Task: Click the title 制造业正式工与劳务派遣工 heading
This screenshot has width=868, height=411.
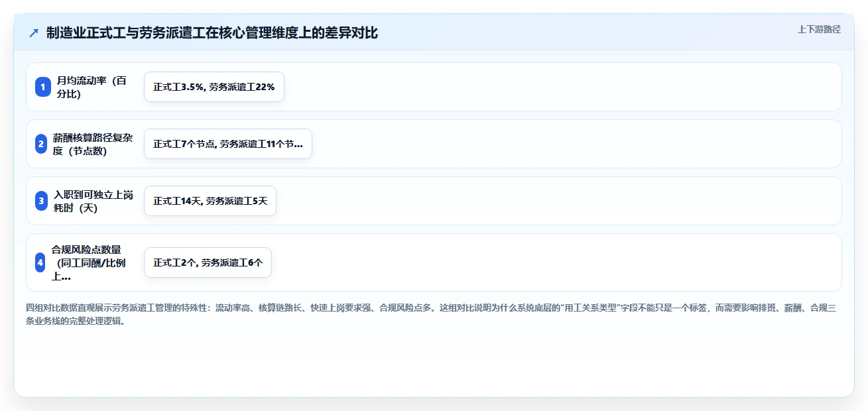Action: [212, 32]
